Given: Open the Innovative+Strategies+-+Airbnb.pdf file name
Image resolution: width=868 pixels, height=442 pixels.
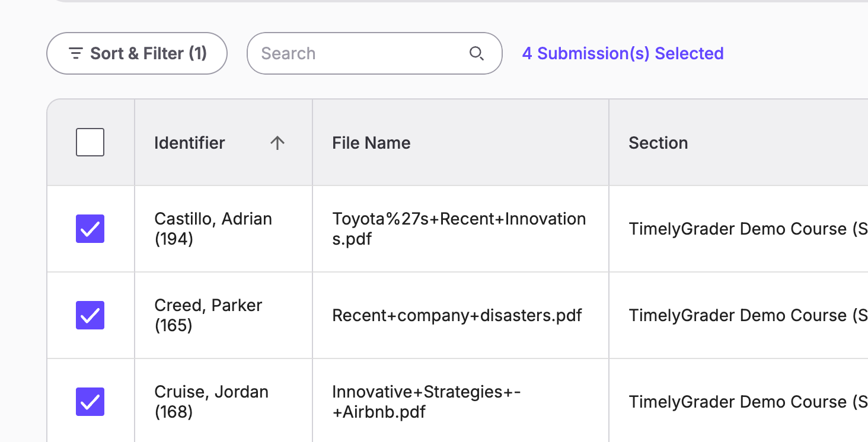Looking at the screenshot, I should click(x=426, y=402).
